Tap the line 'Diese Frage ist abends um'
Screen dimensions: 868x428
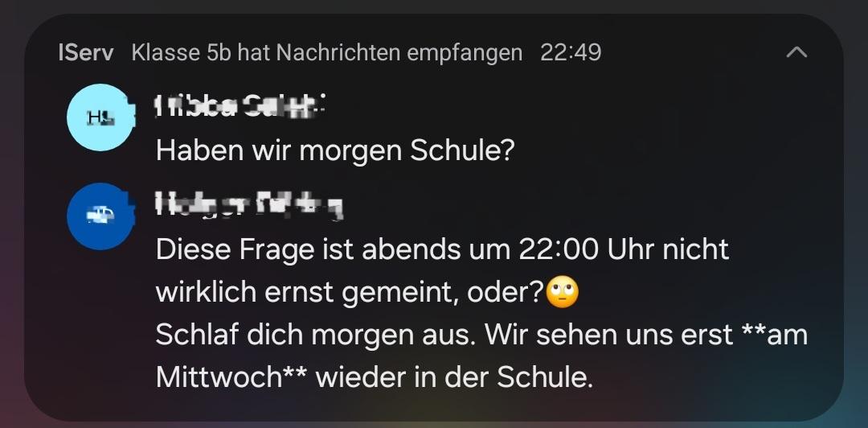[x=336, y=250]
